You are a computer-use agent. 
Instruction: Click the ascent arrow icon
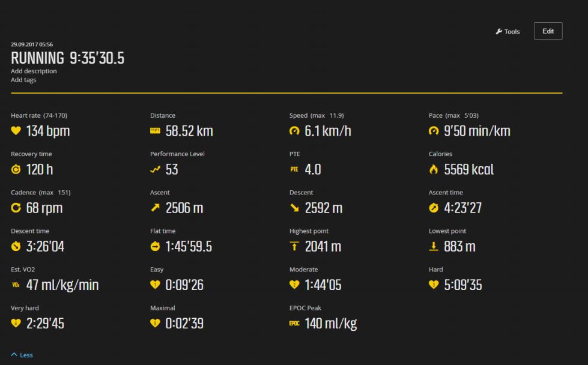pos(155,208)
